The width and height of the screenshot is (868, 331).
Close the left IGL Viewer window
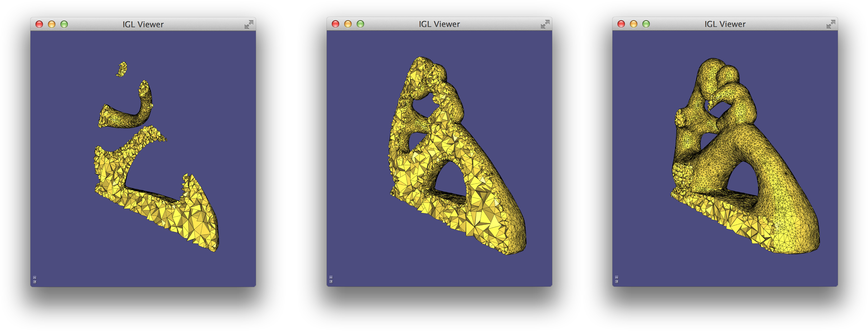(x=40, y=25)
